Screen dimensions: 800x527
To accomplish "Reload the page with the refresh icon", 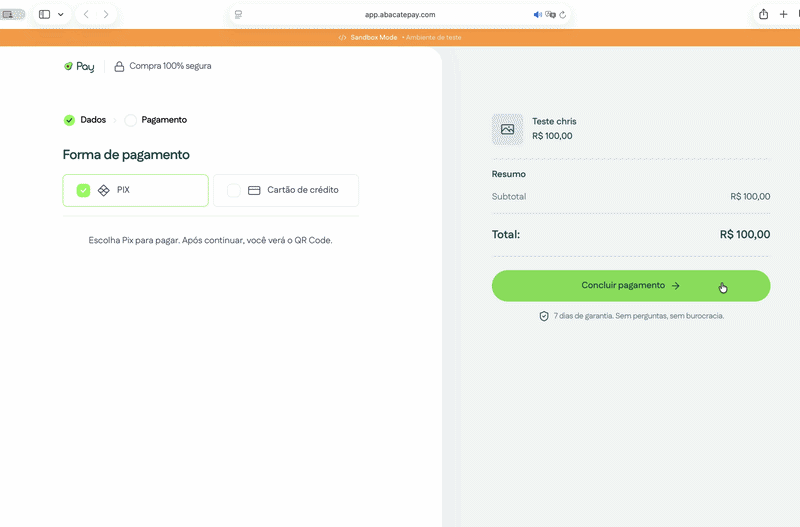I will click(x=563, y=15).
